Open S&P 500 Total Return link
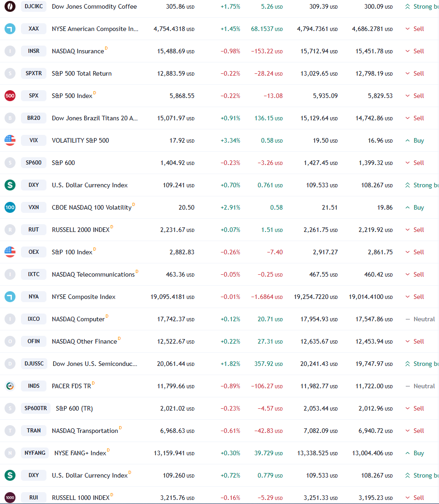The height and width of the screenshot is (504, 439). coord(82,73)
